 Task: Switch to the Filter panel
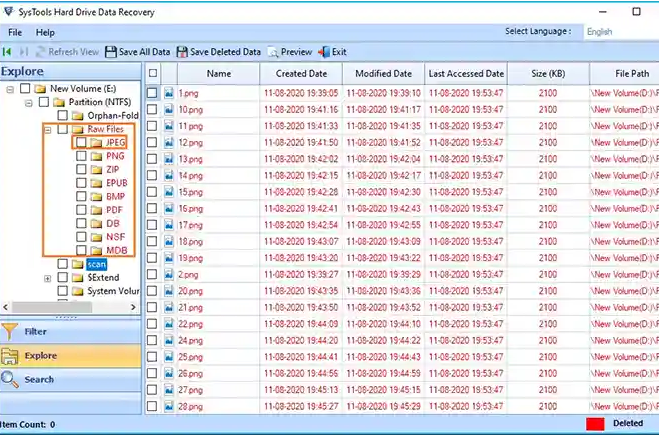click(35, 331)
